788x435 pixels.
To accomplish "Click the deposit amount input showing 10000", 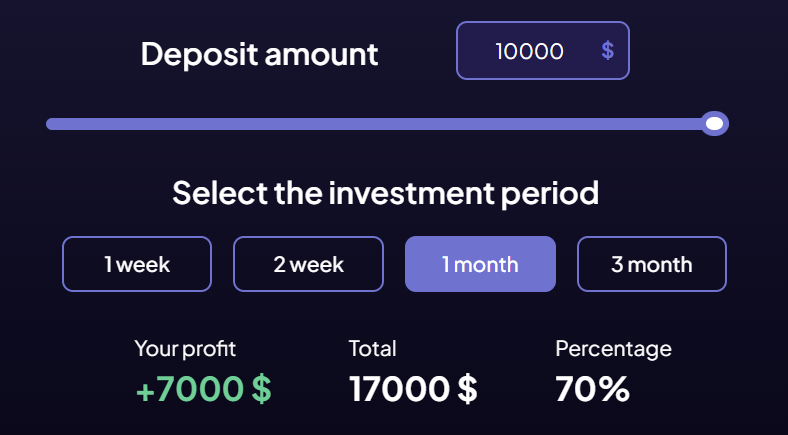I will tap(530, 51).
